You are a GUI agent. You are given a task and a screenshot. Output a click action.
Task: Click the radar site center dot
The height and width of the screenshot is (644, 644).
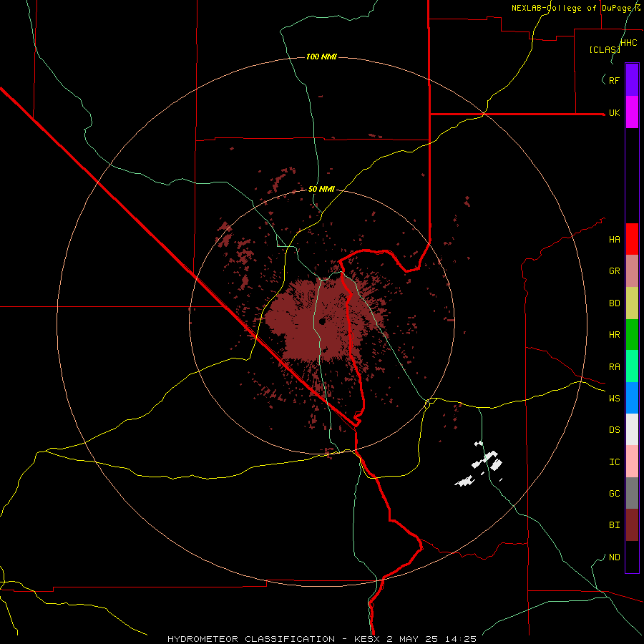click(322, 321)
